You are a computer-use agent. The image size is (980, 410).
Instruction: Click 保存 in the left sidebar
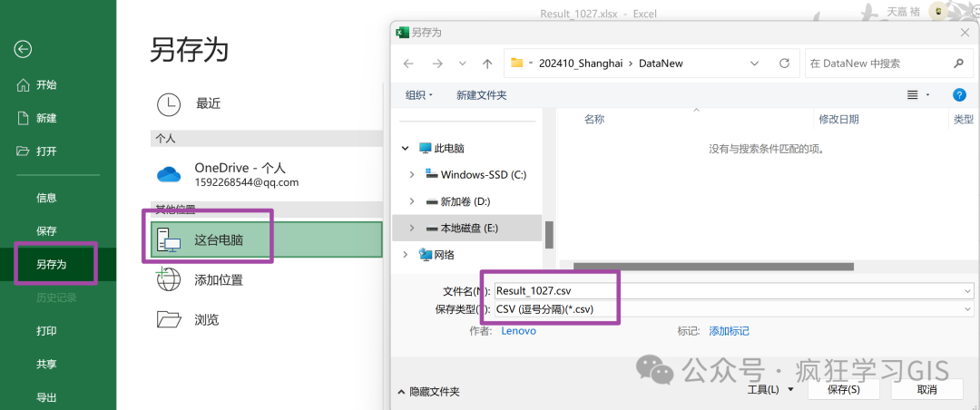(x=46, y=231)
